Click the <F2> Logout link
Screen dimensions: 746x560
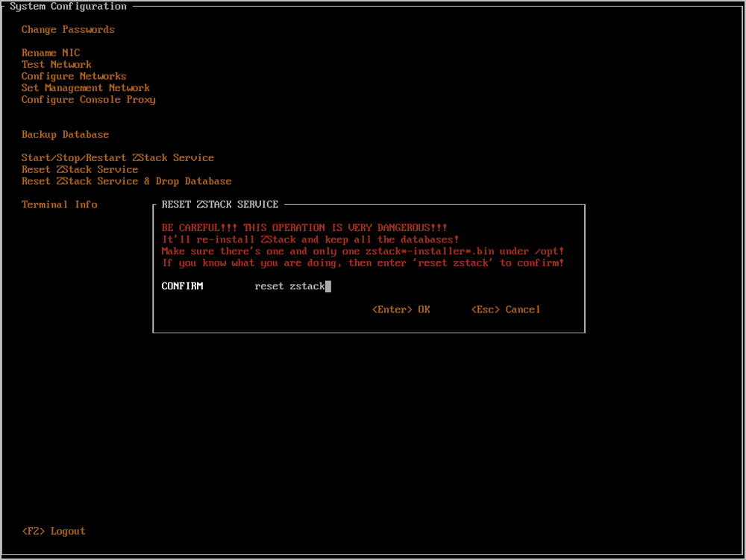(54, 532)
